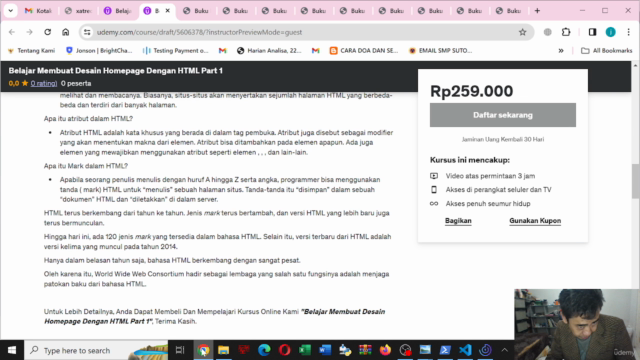Viewport: 640px width, 360px height.
Task: Click the Akses penuh seumur hidup text
Action: tap(488, 204)
